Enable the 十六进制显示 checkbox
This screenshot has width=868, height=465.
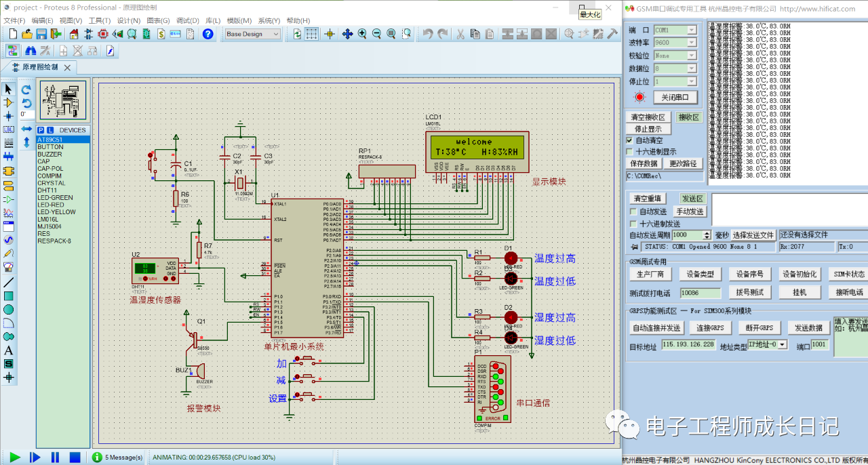coord(629,152)
